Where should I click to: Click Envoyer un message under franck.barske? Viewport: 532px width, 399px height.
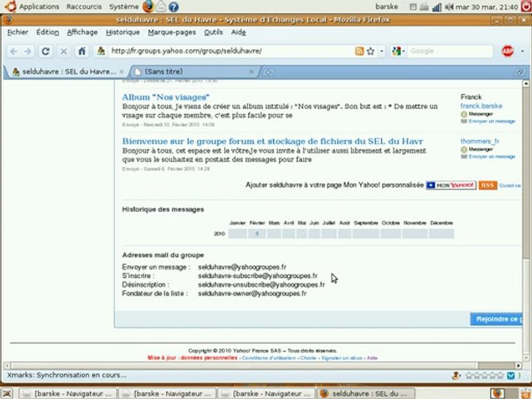[492, 121]
